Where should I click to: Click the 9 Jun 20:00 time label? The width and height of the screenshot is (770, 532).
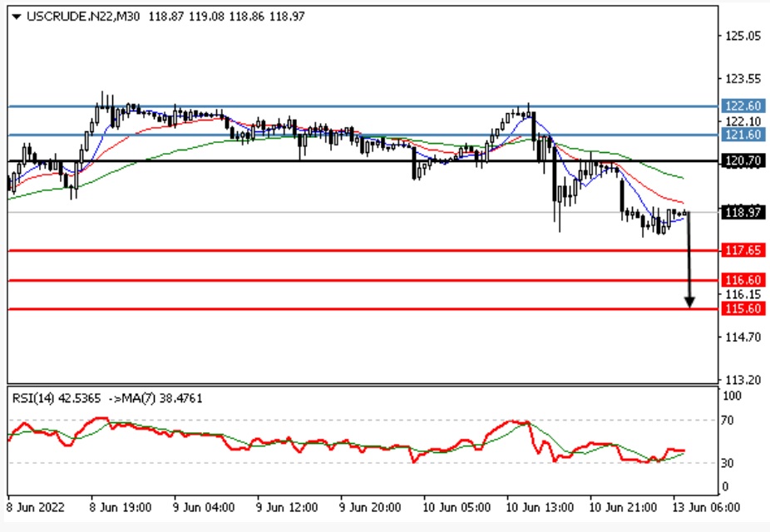[370, 508]
